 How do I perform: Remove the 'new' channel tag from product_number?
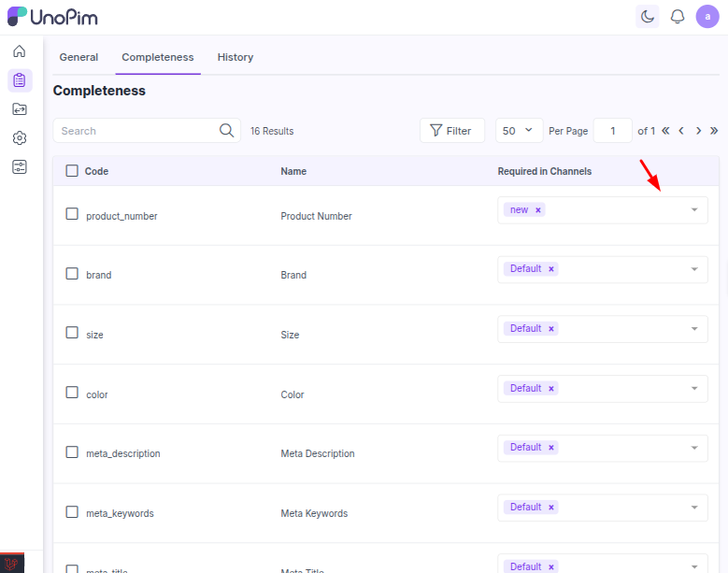tap(538, 210)
